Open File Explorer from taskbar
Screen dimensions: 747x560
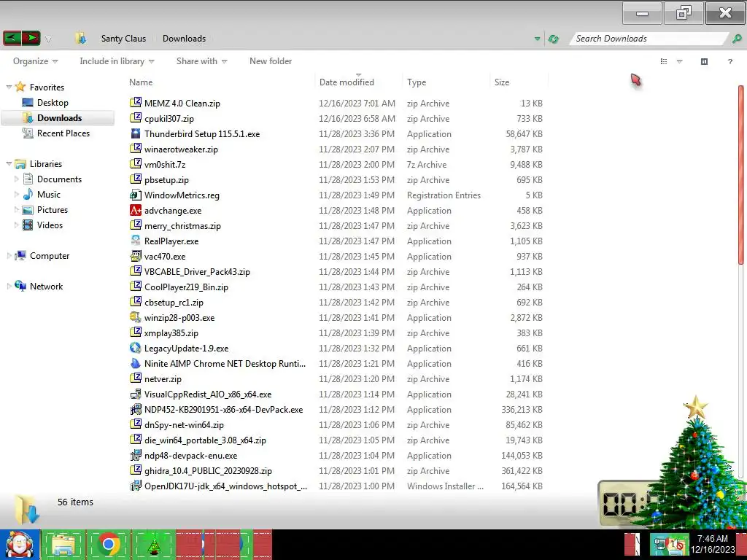(x=63, y=544)
